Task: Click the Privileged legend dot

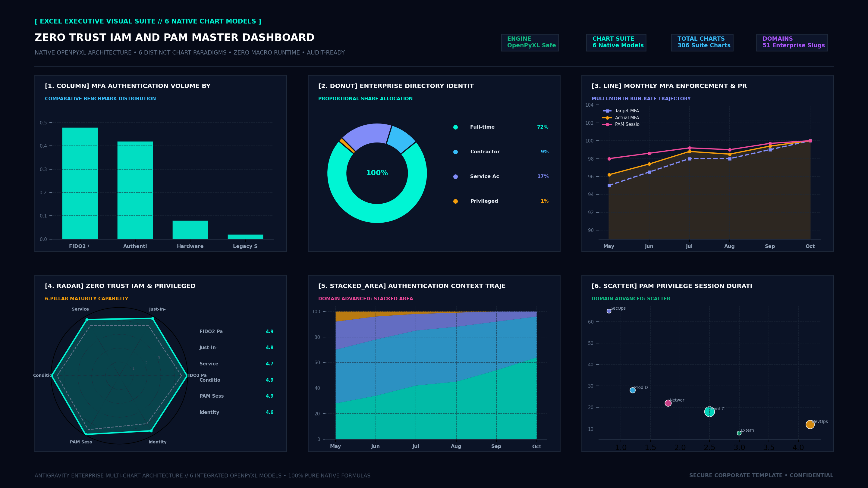Action: point(456,202)
